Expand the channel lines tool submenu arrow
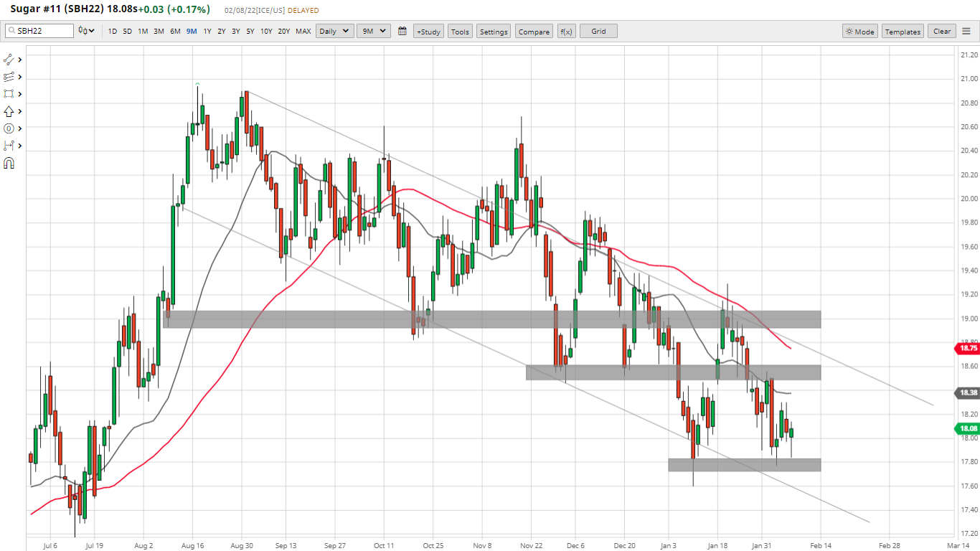Screen dimensions: 980x551 pyautogui.click(x=20, y=77)
